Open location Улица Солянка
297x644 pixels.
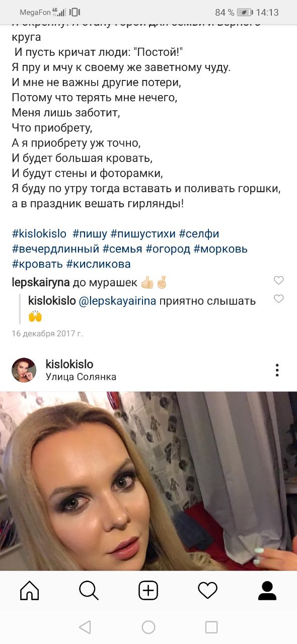[x=81, y=377]
